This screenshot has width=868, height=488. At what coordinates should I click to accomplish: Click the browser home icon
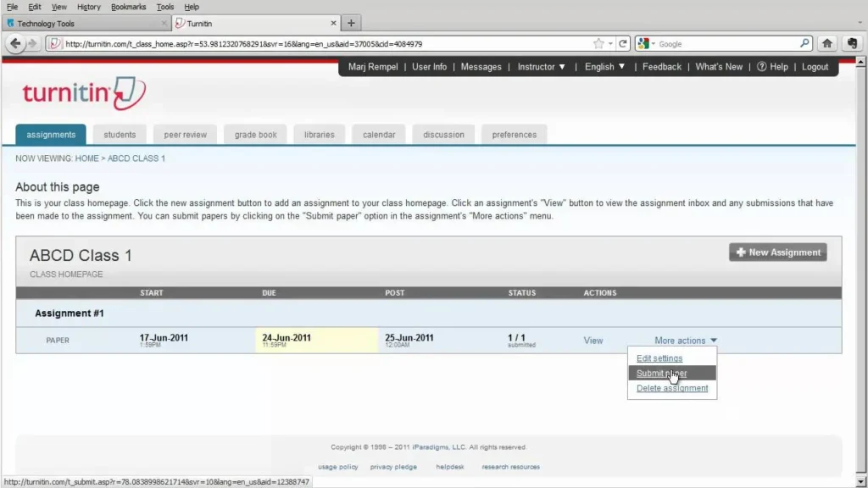pos(829,43)
